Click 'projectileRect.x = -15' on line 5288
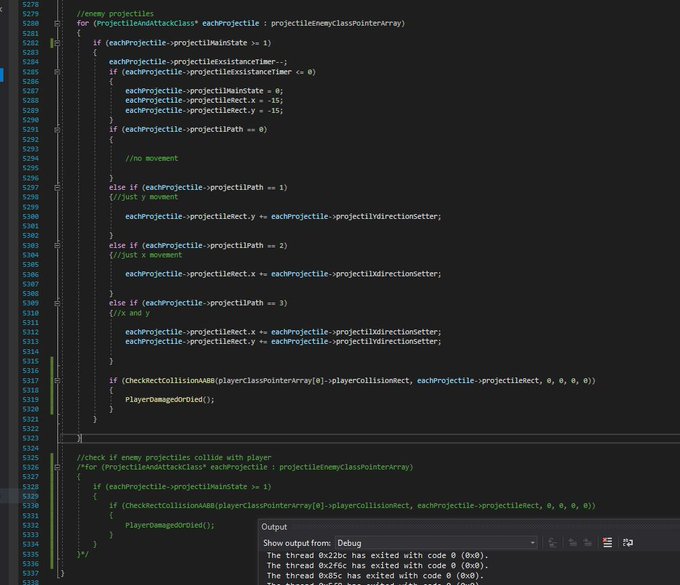The width and height of the screenshot is (680, 585). click(x=236, y=101)
